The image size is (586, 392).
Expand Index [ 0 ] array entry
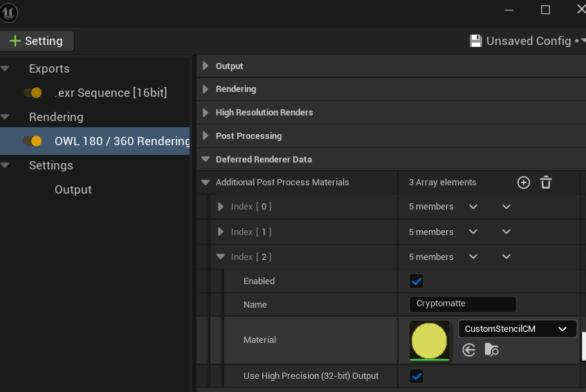coord(221,207)
